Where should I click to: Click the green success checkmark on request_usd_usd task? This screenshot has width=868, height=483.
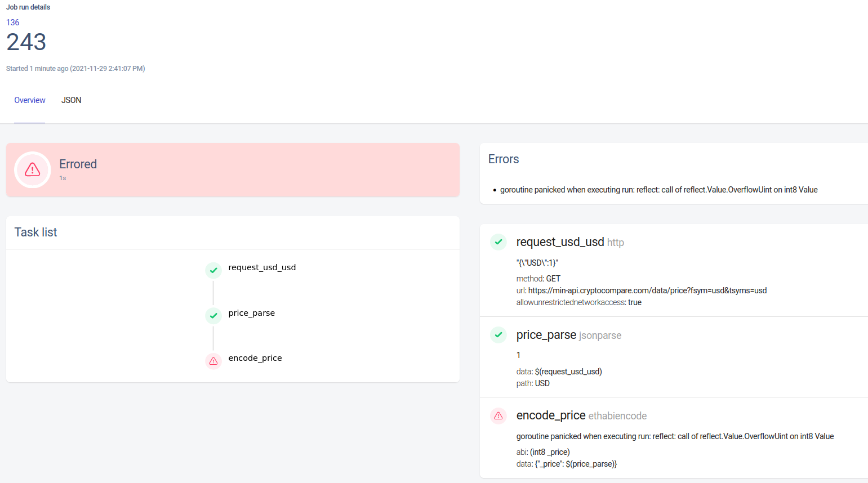(x=213, y=270)
